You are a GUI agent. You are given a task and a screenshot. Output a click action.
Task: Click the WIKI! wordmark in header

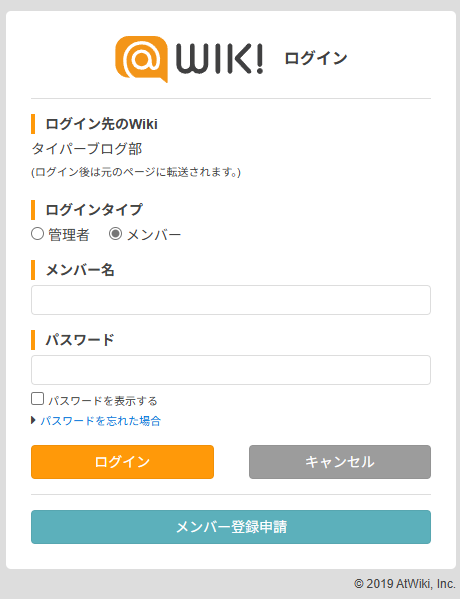pyautogui.click(x=219, y=58)
